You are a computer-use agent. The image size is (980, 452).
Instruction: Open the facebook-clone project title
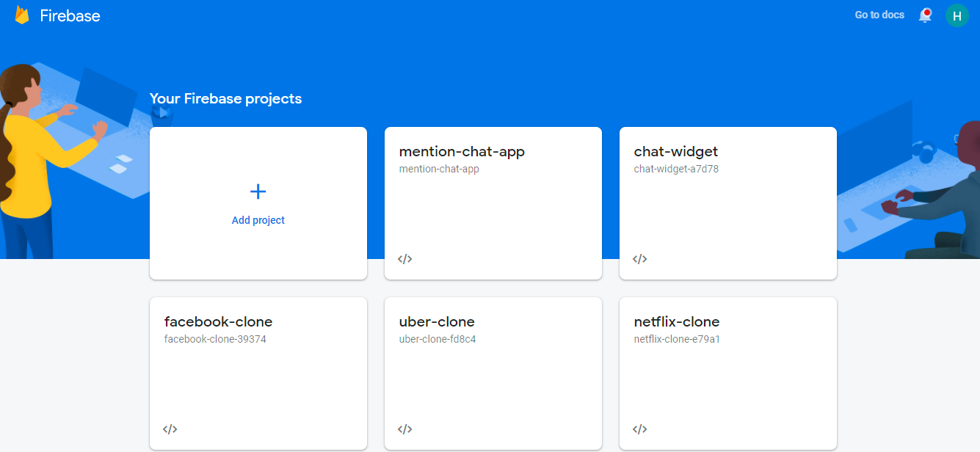pyautogui.click(x=218, y=321)
